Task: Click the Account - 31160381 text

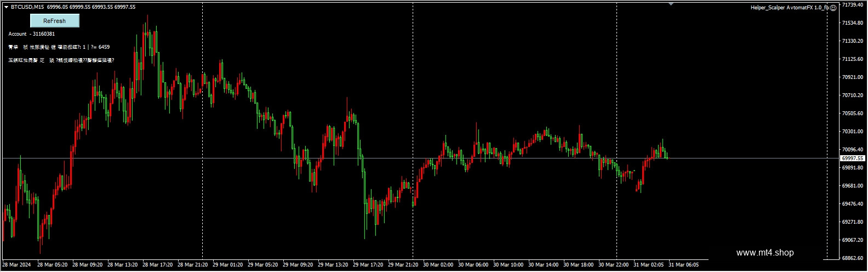Action: tap(31, 34)
